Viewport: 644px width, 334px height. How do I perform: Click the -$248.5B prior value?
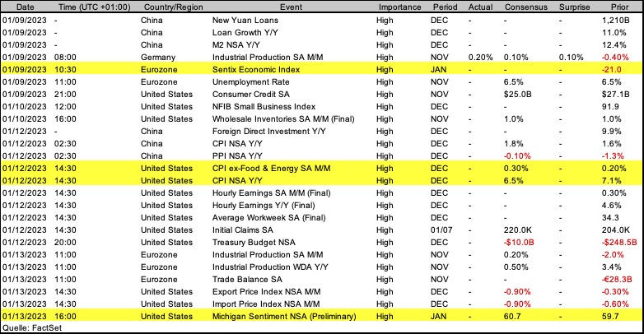[x=619, y=242]
